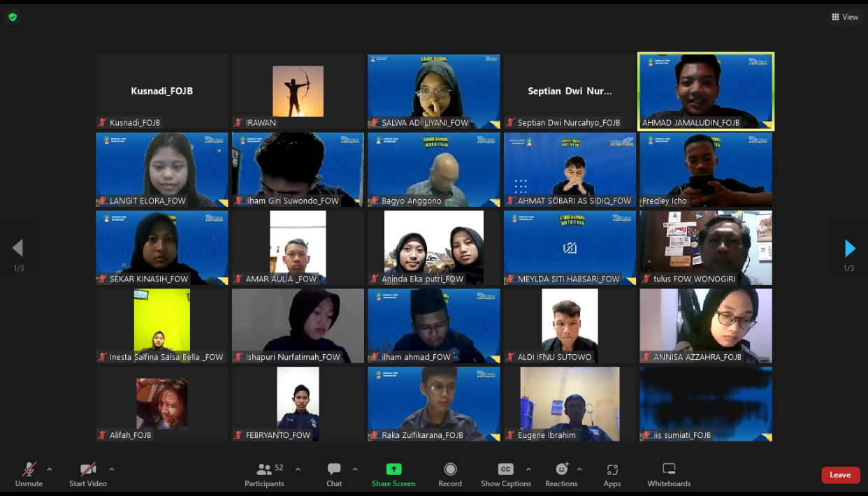This screenshot has height=496, width=868.
Task: Select Bagyo Anggono video tile
Action: coord(434,170)
